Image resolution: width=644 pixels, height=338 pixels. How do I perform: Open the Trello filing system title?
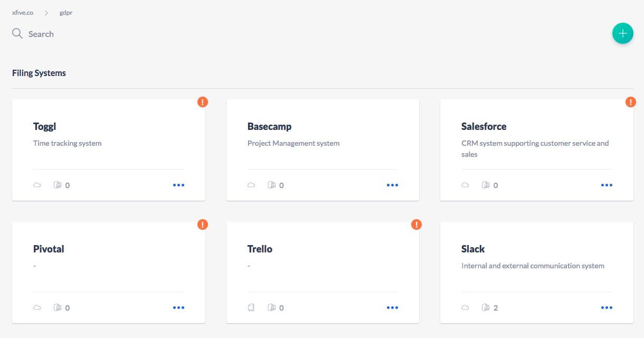260,249
